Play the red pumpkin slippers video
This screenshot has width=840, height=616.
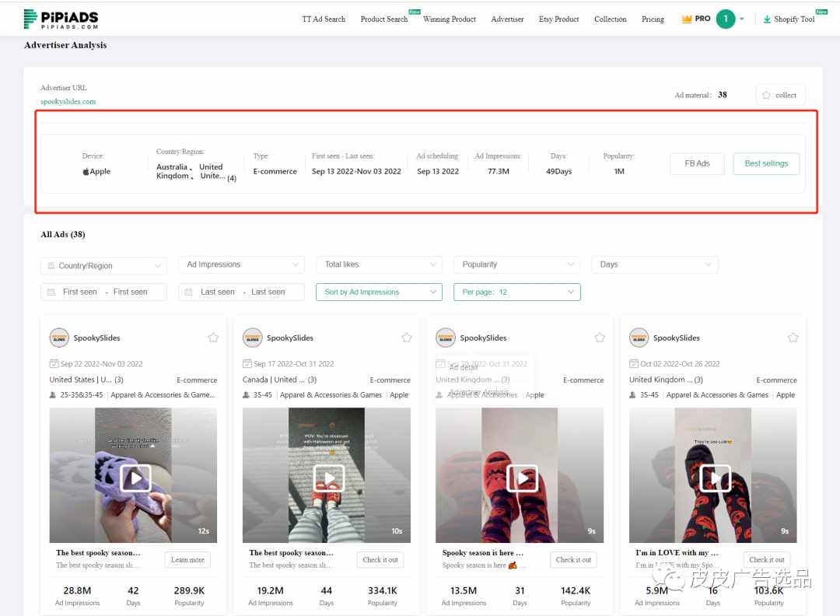[522, 478]
